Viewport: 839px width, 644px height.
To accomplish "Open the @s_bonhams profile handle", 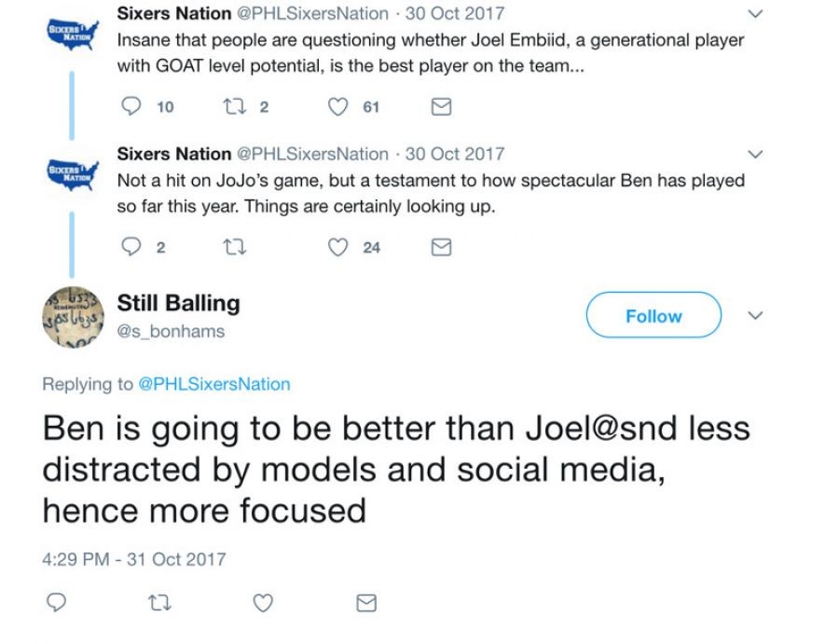I will pos(171,331).
